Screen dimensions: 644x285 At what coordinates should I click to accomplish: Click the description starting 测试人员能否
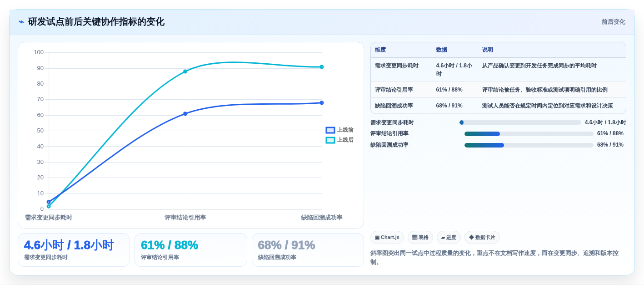pos(548,106)
